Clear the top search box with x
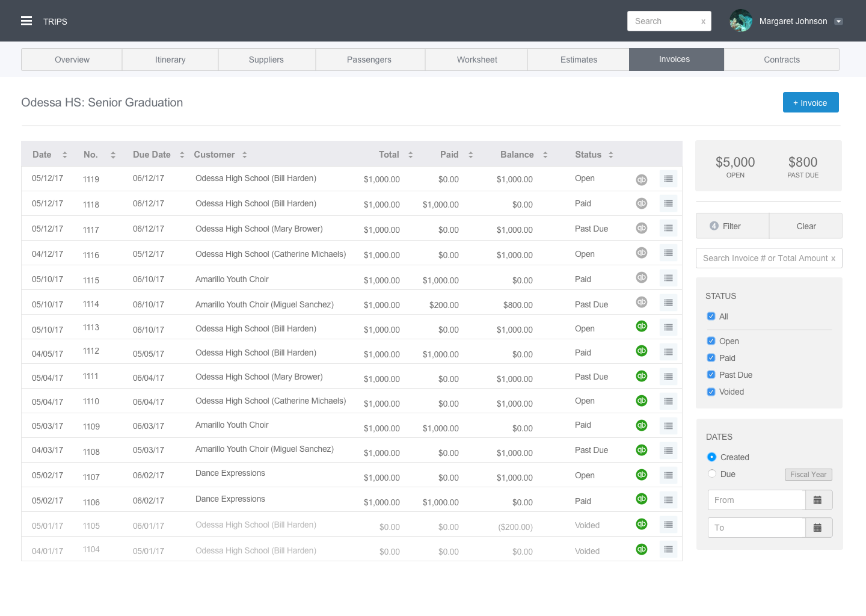 (703, 22)
